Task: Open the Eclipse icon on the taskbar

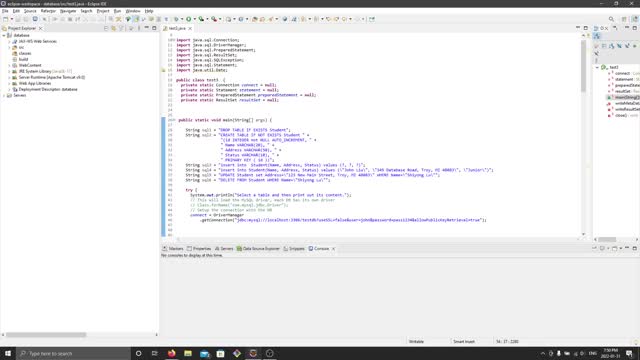Action: (253, 353)
